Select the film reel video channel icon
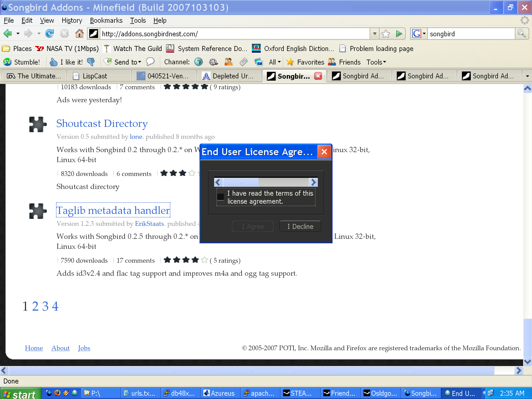The image size is (532, 399). [x=213, y=62]
